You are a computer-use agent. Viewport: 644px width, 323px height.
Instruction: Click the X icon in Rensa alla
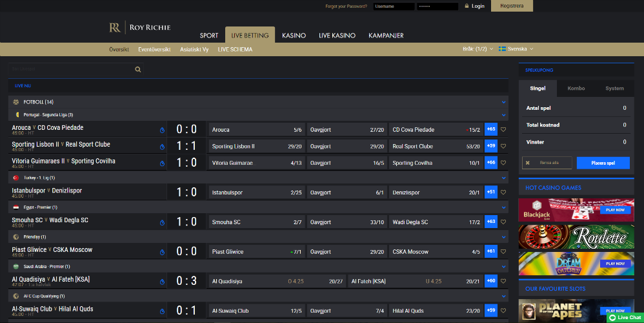pos(528,163)
